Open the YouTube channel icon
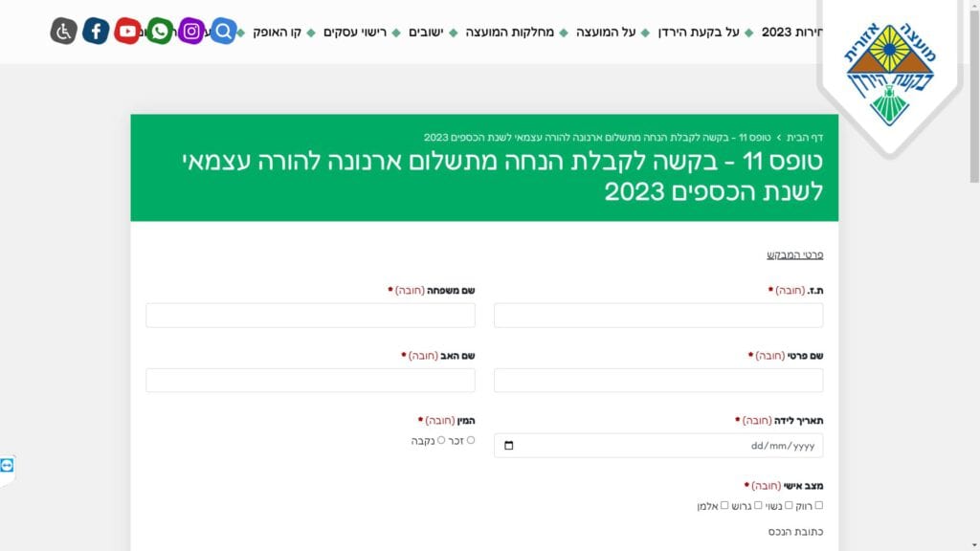This screenshot has width=980, height=551. point(127,32)
